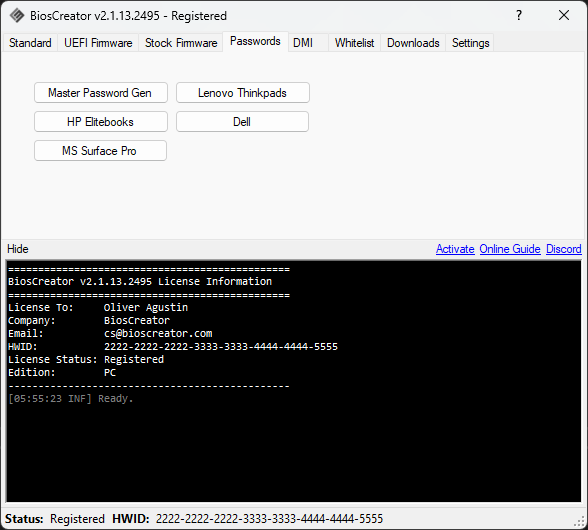The image size is (588, 530).
Task: Open the Settings tab
Action: point(470,43)
